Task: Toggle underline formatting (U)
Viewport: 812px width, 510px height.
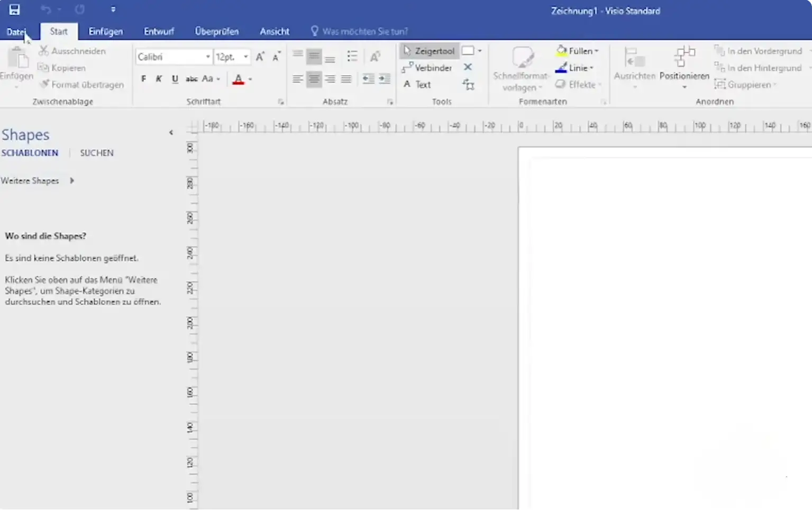Action: pyautogui.click(x=175, y=79)
